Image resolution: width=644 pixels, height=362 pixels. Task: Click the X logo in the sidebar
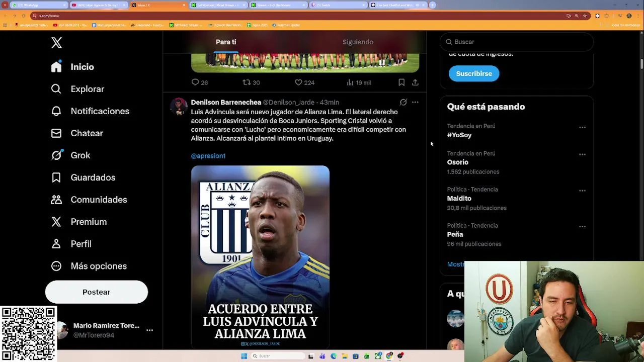coord(56,43)
